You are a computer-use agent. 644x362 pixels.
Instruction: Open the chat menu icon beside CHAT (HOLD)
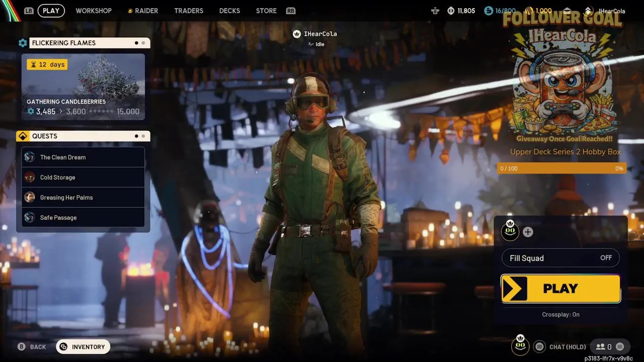point(539,346)
